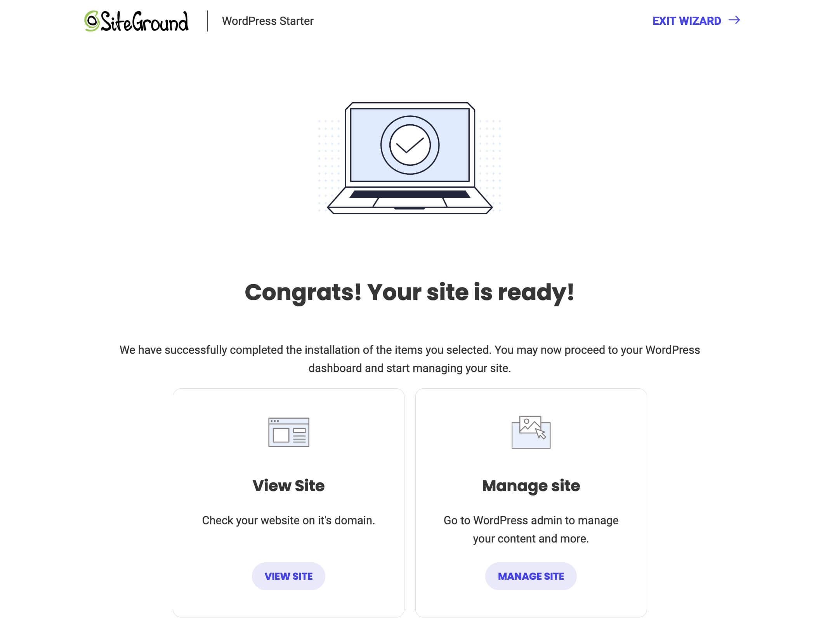Click EXIT WIZARD to leave setup
The image size is (840, 626).
pos(695,21)
